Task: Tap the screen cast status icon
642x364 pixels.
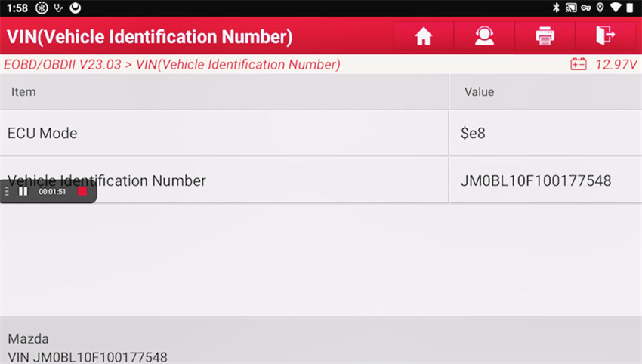Action: pos(571,8)
